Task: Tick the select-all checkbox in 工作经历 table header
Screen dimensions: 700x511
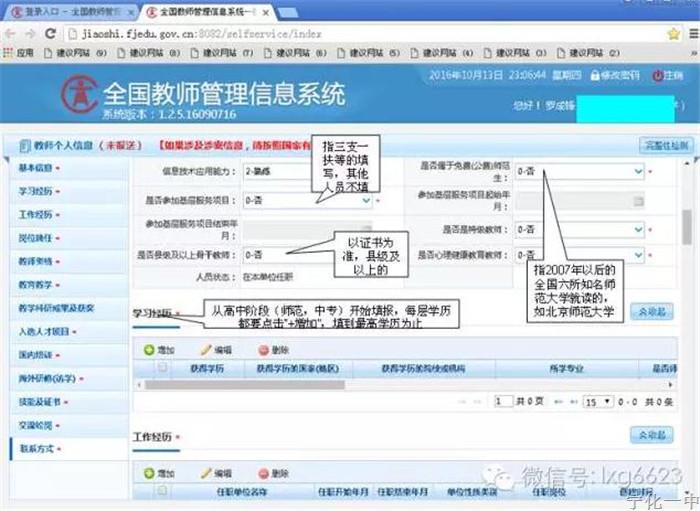Action: coord(162,490)
